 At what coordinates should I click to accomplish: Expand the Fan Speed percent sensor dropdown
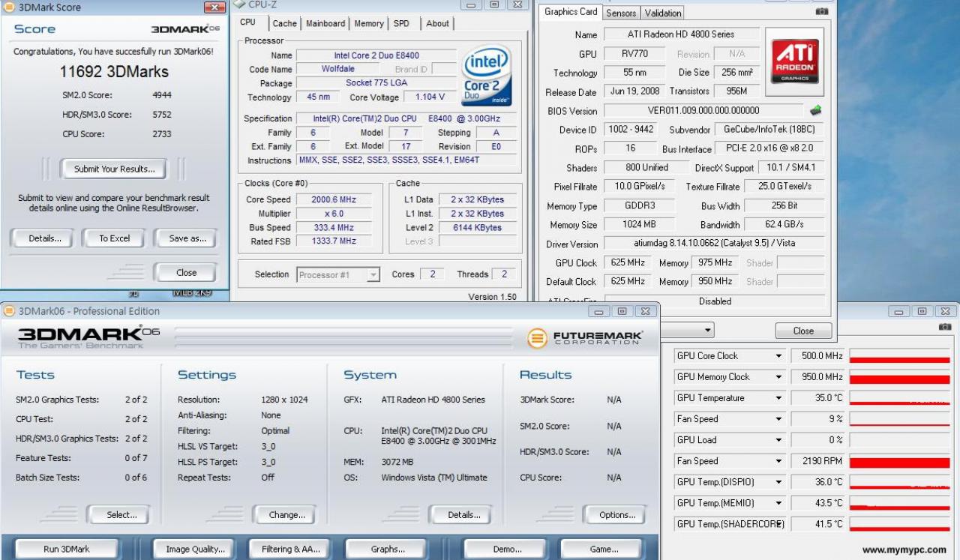click(778, 419)
